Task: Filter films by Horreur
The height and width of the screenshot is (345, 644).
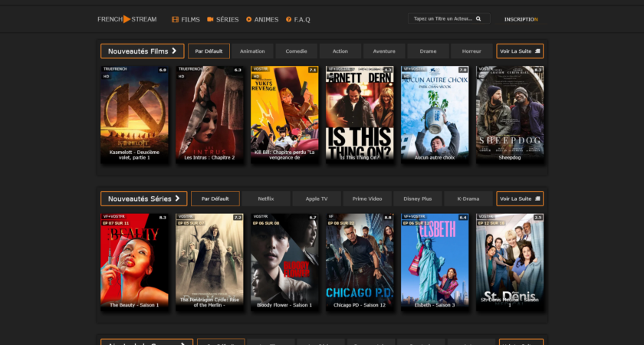Action: coord(472,51)
